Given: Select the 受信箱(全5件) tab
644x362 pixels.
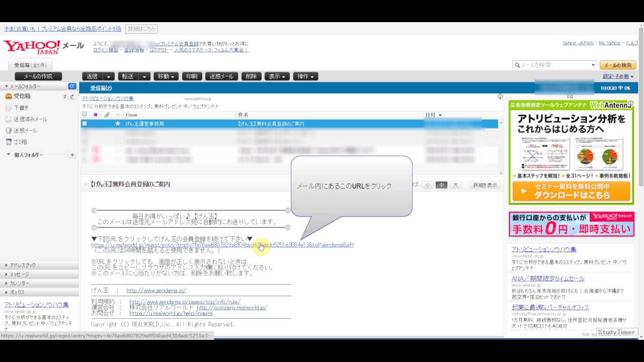Looking at the screenshot, I should point(30,65).
